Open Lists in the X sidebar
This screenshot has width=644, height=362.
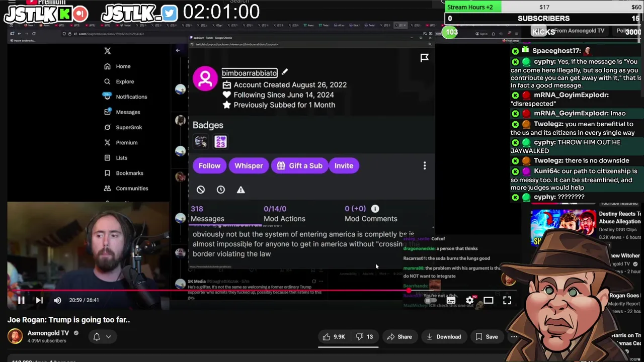tap(116, 158)
